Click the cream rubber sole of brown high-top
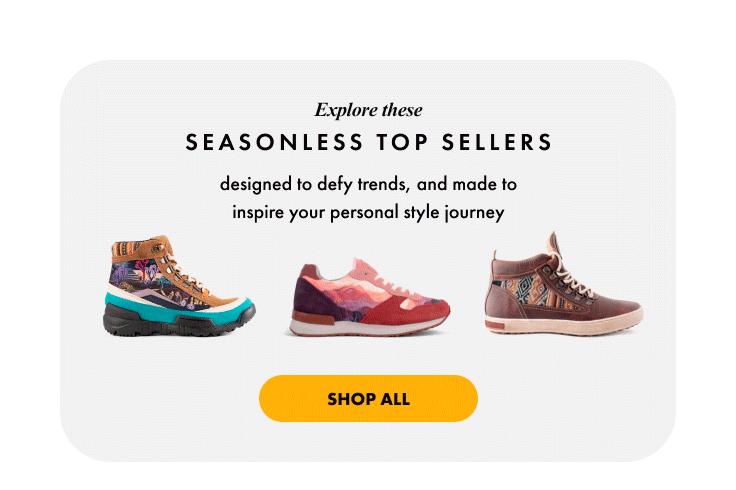 point(563,325)
